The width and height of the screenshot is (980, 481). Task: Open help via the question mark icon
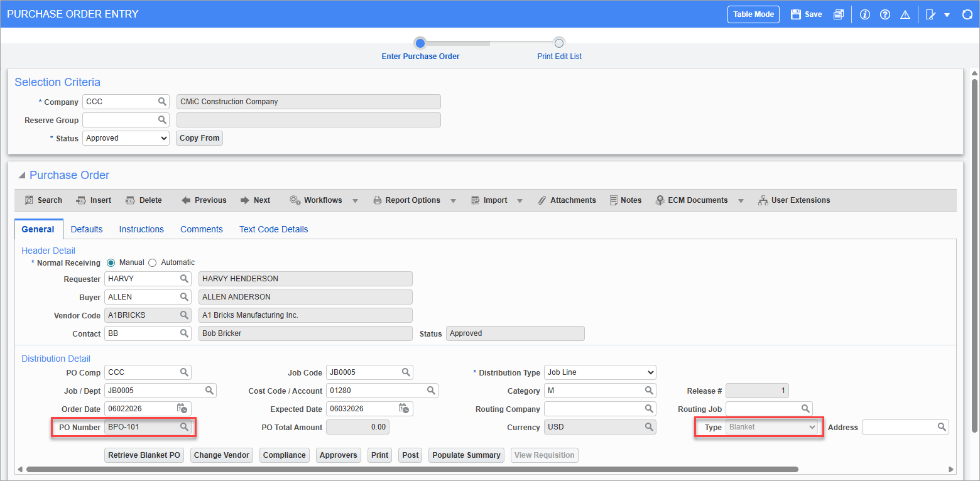(x=885, y=14)
